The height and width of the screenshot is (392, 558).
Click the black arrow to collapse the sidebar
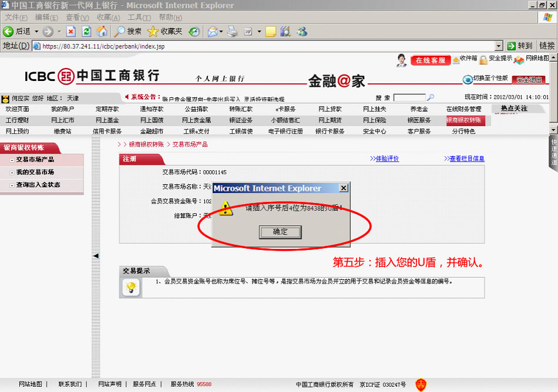96,256
